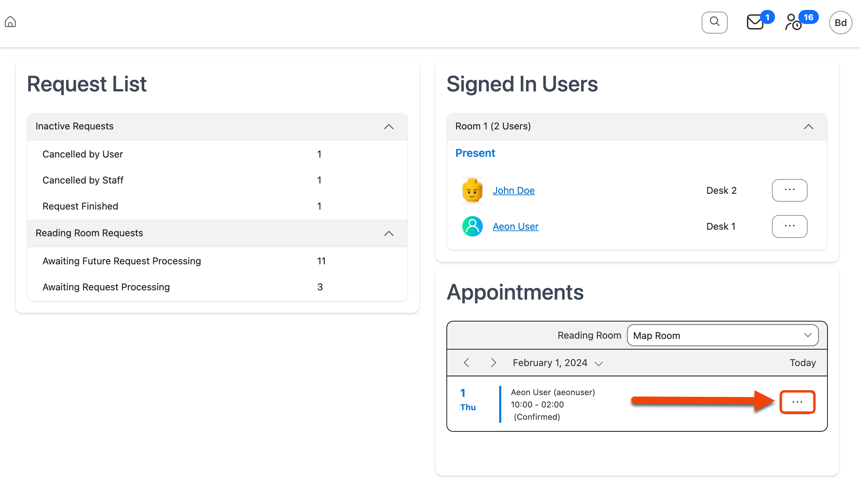
Task: Open actions menu for John Doe
Action: [x=789, y=190]
